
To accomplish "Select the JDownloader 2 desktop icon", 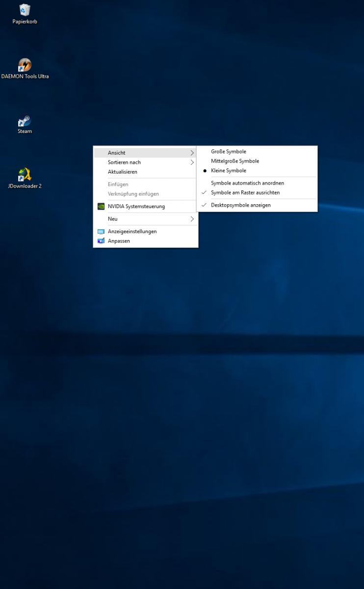I will tap(25, 175).
